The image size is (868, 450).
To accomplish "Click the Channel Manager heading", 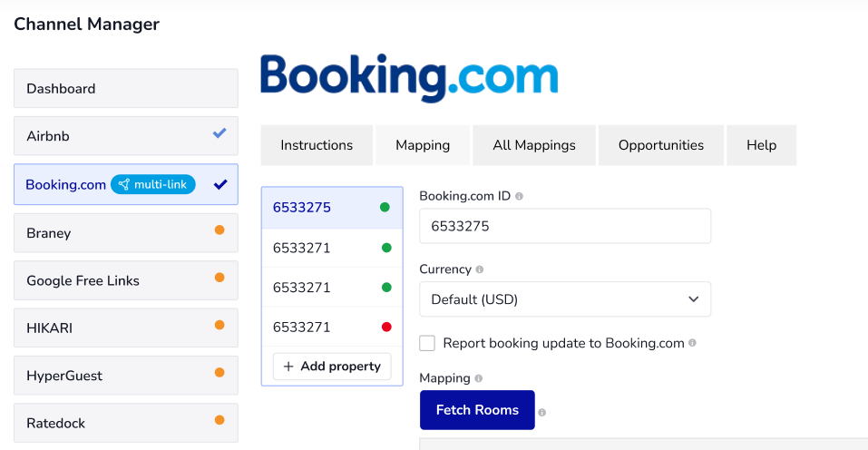I will tap(86, 24).
